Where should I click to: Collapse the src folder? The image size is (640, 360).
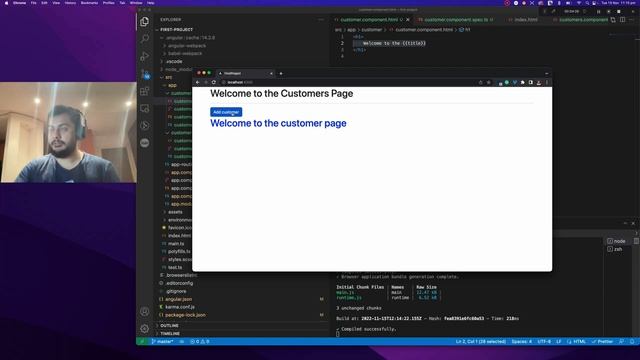[x=169, y=78]
